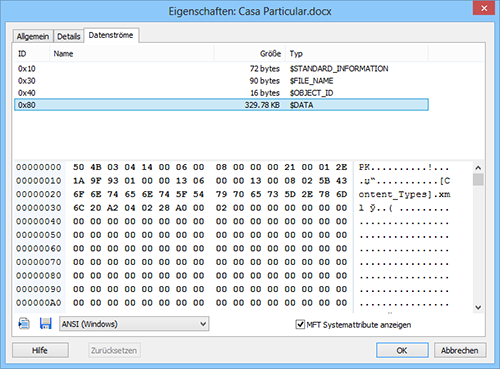Click the hex view scrollbar thumb
500x369 pixels.
[478, 179]
